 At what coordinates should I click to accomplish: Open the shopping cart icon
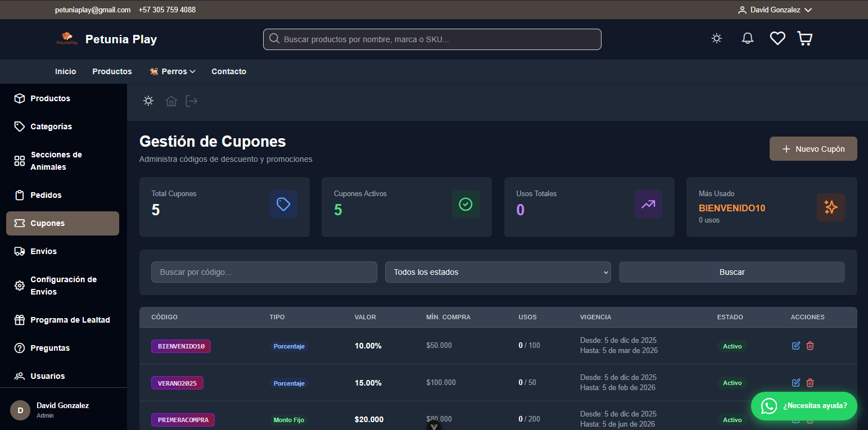click(x=804, y=38)
